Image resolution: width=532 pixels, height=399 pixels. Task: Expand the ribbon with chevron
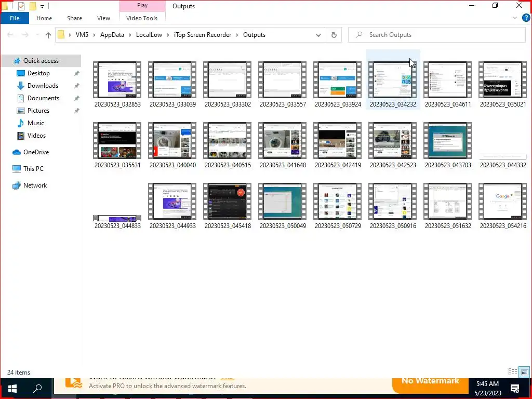(x=515, y=18)
